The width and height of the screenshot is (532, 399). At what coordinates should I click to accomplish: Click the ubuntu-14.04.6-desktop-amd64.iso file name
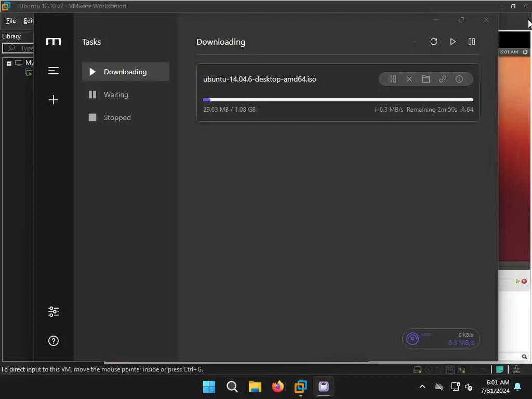click(260, 79)
